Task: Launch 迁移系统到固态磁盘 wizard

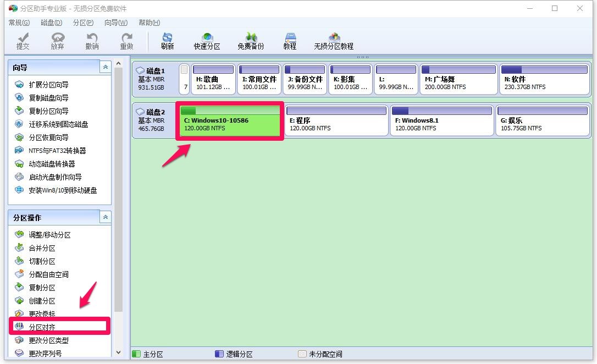Action: pyautogui.click(x=58, y=124)
